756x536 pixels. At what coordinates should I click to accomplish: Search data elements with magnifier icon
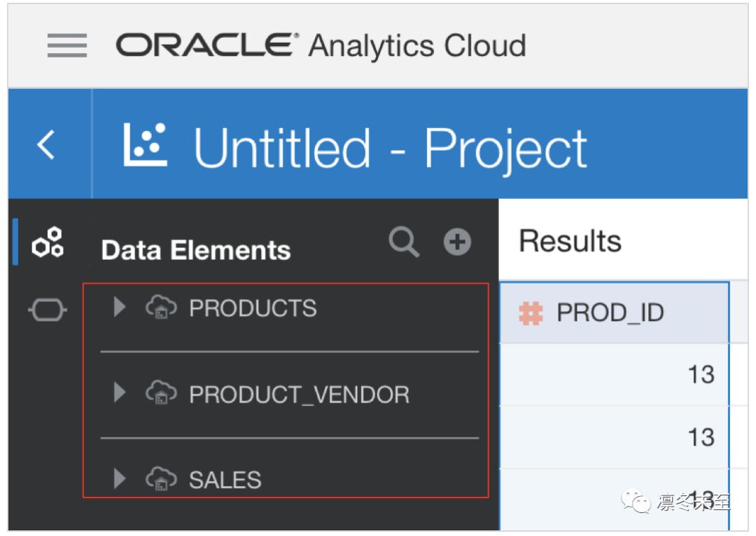click(404, 241)
